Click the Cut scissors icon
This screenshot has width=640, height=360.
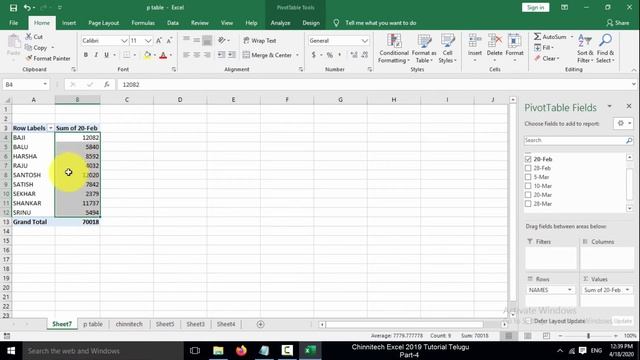point(29,37)
